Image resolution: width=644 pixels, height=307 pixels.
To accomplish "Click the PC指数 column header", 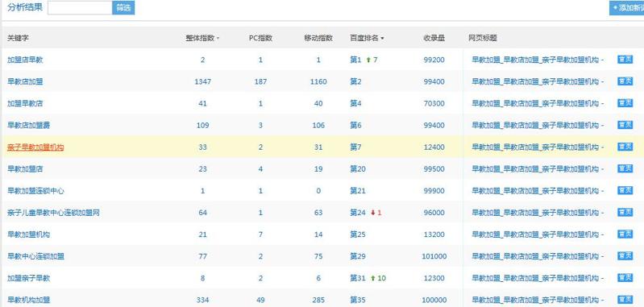I will pyautogui.click(x=260, y=38).
